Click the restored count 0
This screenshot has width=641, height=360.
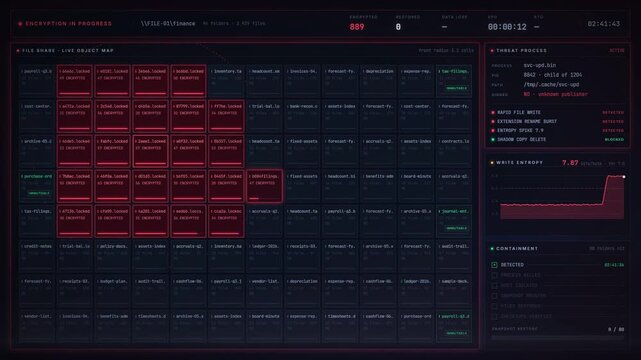tap(398, 27)
